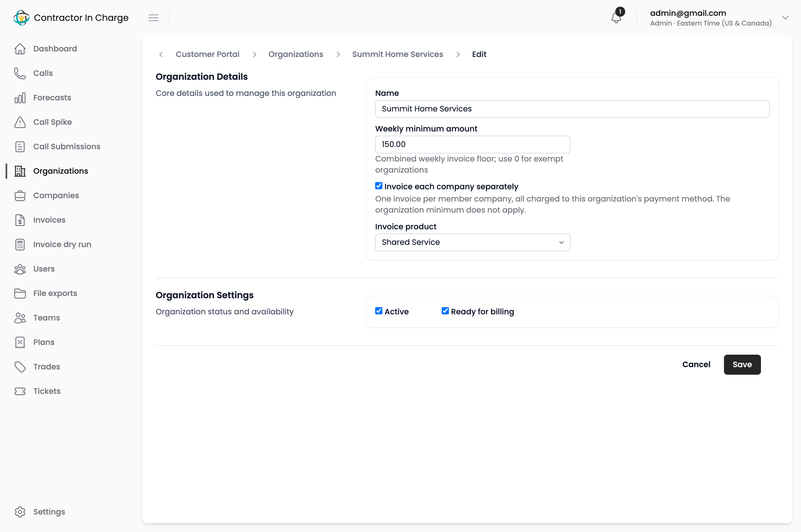
Task: Expand the admin account menu chevron
Action: click(785, 18)
